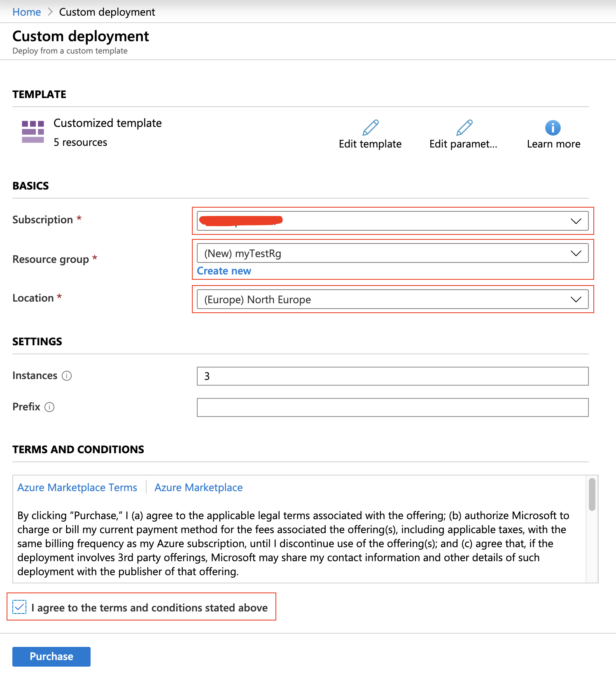Click the Custom deployment breadcrumb text
This screenshot has width=616, height=679.
click(x=107, y=12)
